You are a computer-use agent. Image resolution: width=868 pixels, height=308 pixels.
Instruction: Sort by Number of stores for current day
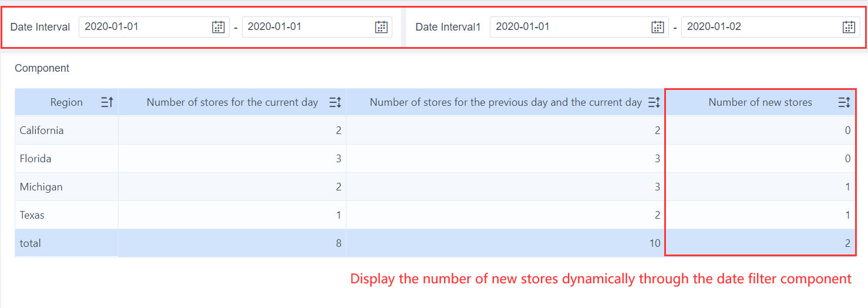click(x=335, y=102)
